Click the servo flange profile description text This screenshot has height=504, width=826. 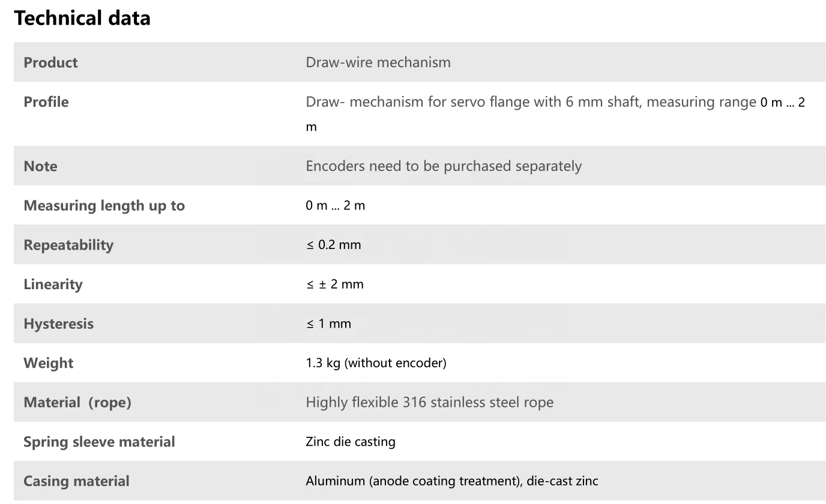pyautogui.click(x=531, y=102)
